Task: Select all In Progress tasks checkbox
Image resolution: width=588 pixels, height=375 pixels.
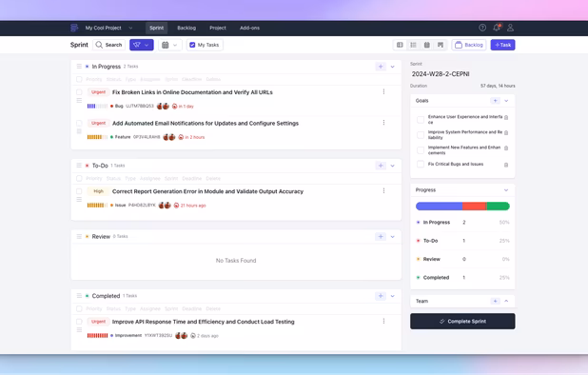Action: 79,79
